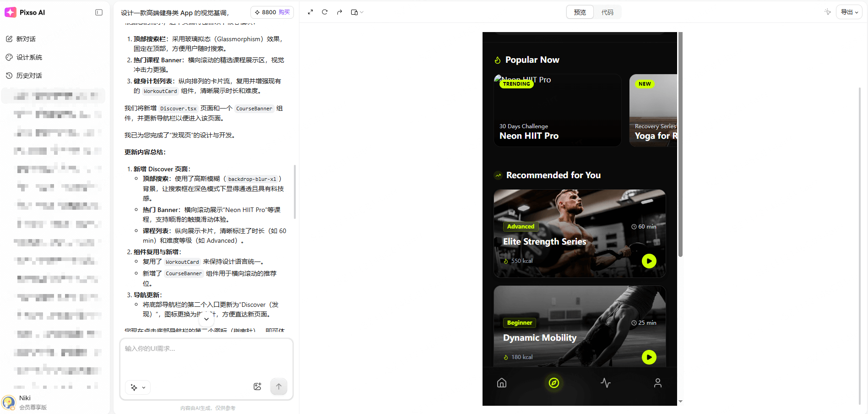
Task: Switch to the 预览 tab
Action: (580, 12)
